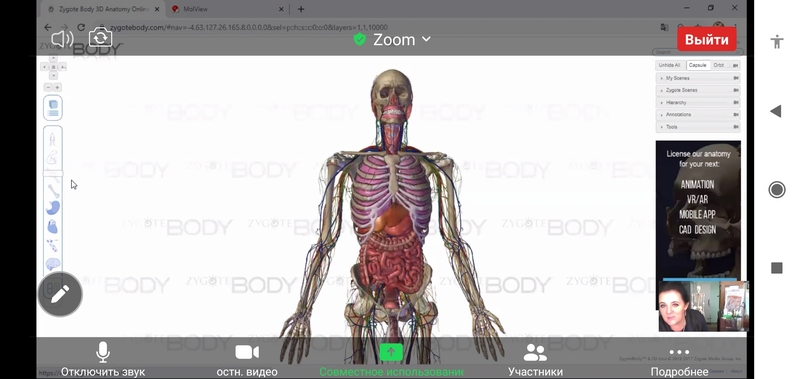Select the digestive stomach layer icon
This screenshot has width=800, height=379.
click(x=53, y=208)
